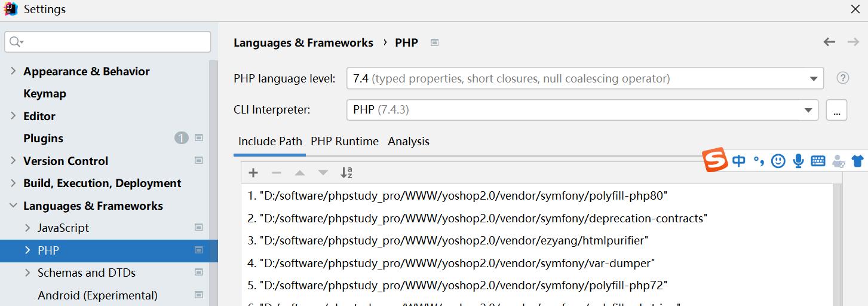Expand the Appearance & Behavior section
The image size is (868, 306).
pyautogui.click(x=13, y=71)
